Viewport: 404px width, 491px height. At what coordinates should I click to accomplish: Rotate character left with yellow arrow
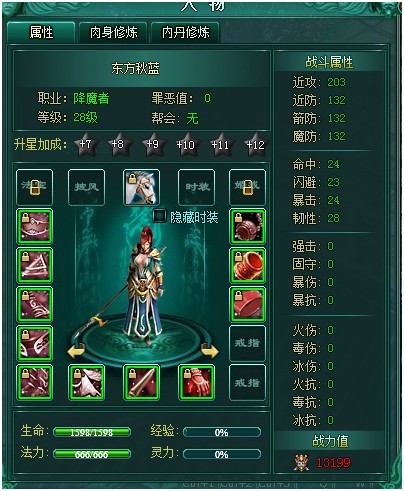(76, 351)
